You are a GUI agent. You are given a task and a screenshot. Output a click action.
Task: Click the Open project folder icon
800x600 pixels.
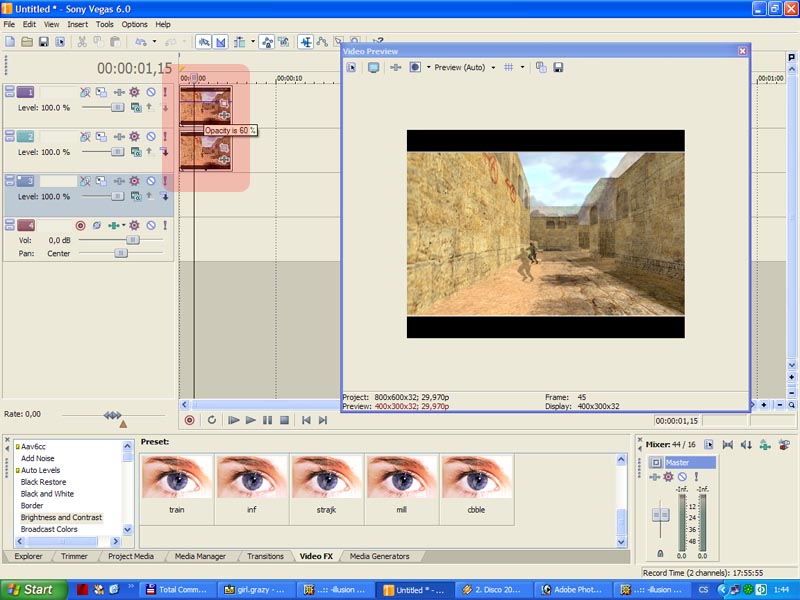point(27,42)
